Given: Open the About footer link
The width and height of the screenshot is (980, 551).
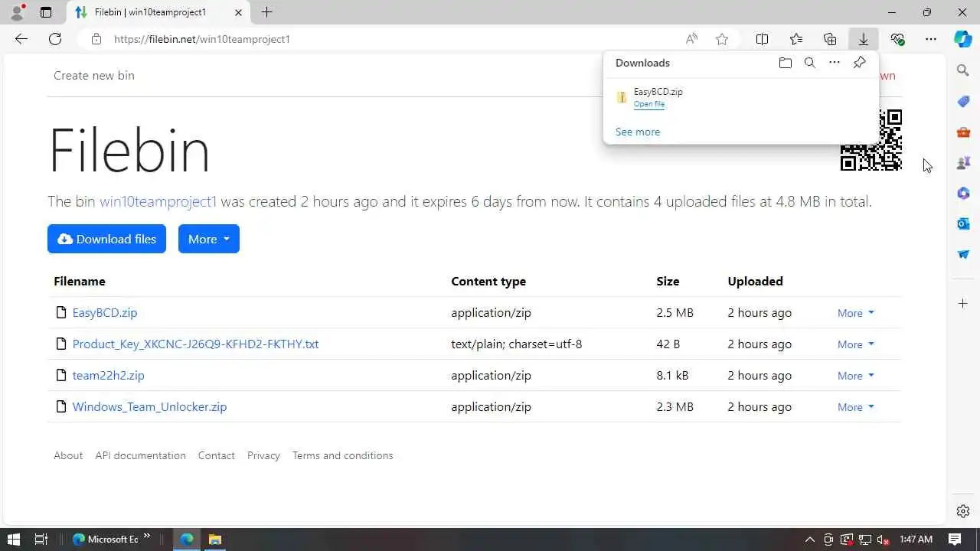Looking at the screenshot, I should 68,455.
